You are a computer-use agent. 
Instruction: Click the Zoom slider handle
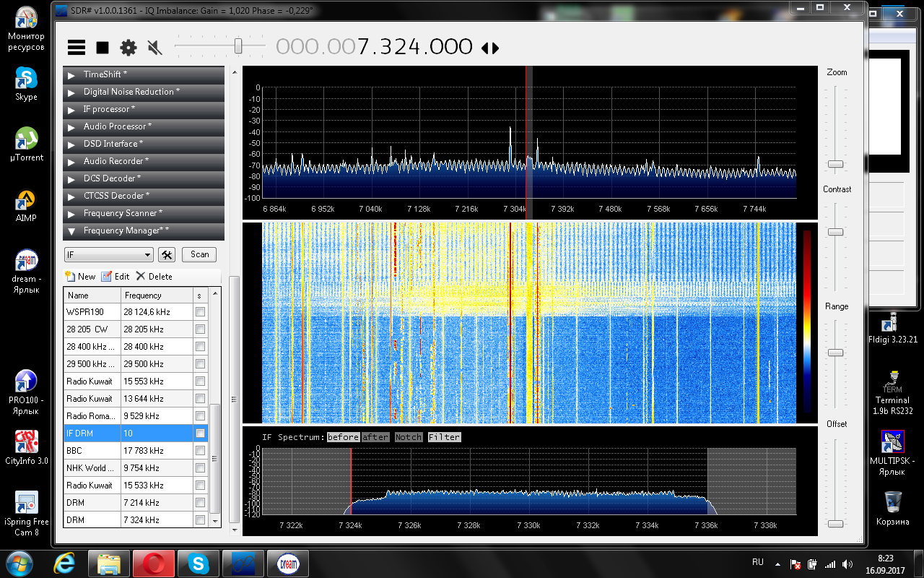click(835, 164)
